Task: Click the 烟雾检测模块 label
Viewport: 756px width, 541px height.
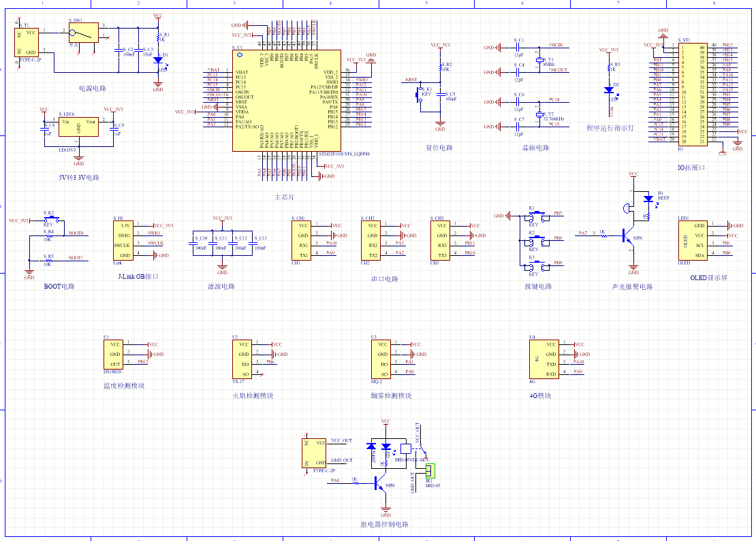Action: coord(392,395)
